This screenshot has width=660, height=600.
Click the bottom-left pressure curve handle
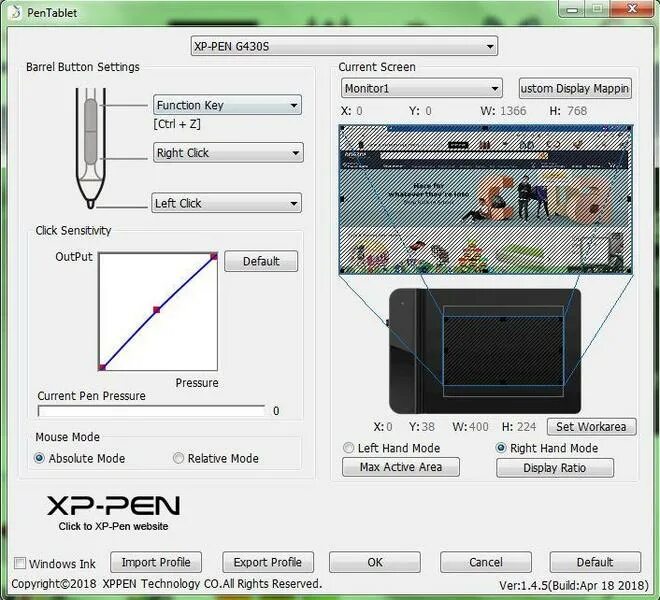pos(102,367)
